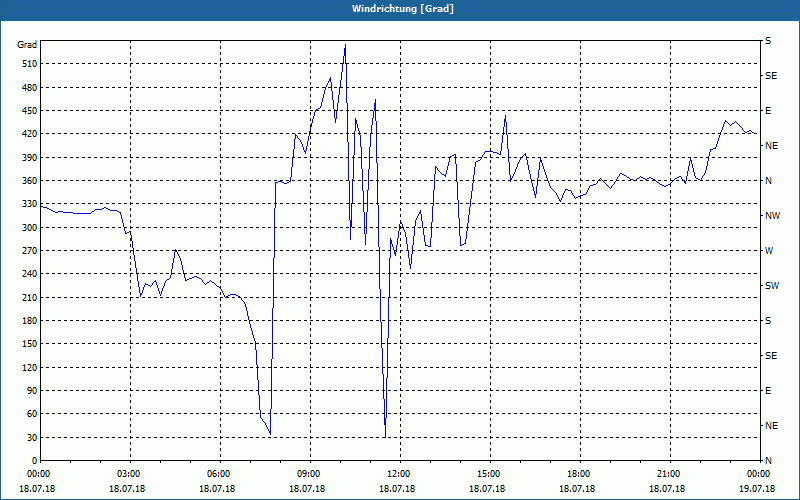Click the 510 y-axis value
Image resolution: width=800 pixels, height=500 pixels.
[30, 64]
